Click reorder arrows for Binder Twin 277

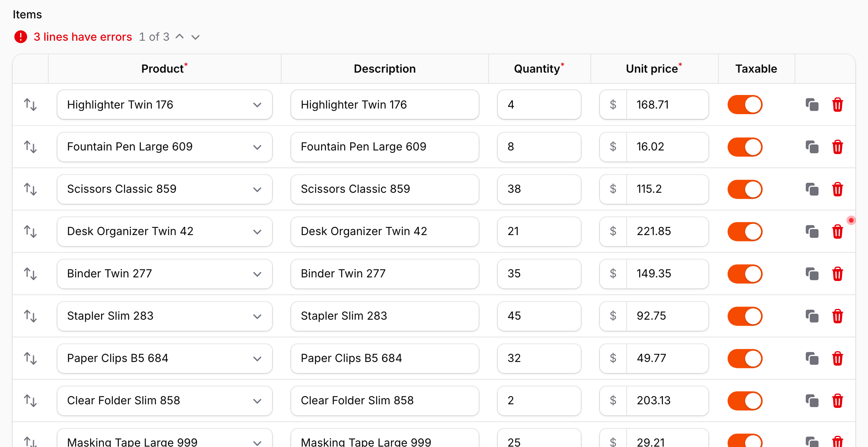(30, 274)
